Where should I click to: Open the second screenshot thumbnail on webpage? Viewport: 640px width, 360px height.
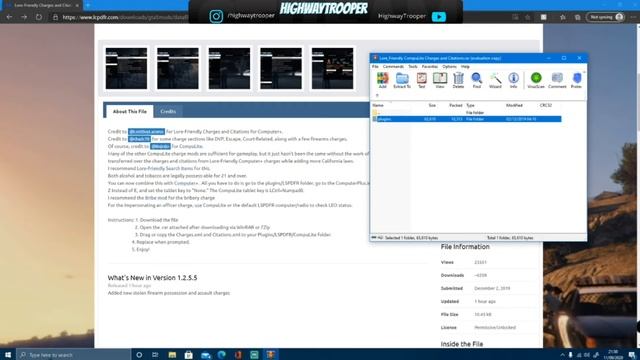tap(178, 68)
